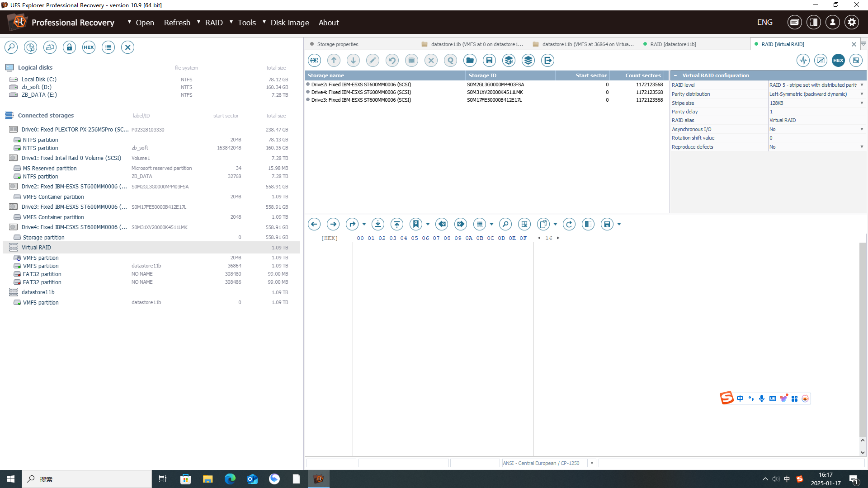868x488 pixels.
Task: Click right arrow to increase bytes per line
Action: pyautogui.click(x=558, y=238)
